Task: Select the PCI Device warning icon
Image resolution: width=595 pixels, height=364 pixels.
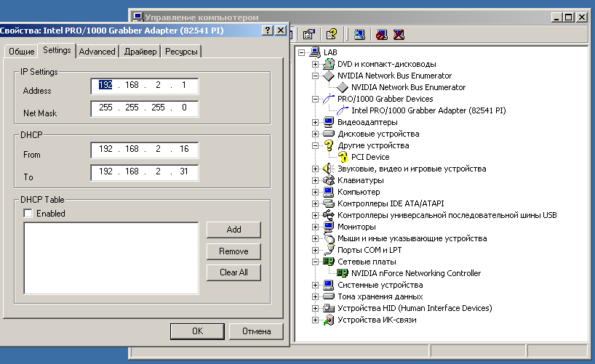Action: tap(343, 157)
